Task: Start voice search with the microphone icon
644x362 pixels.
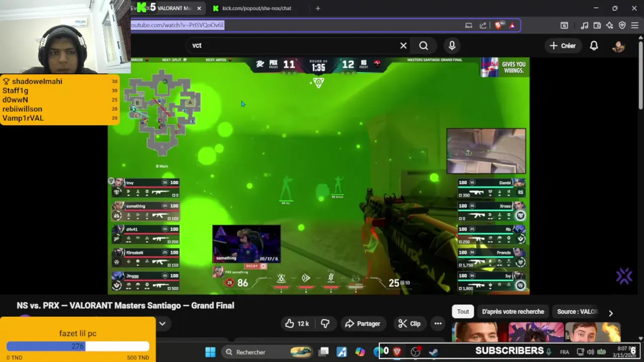Action: pos(452,46)
